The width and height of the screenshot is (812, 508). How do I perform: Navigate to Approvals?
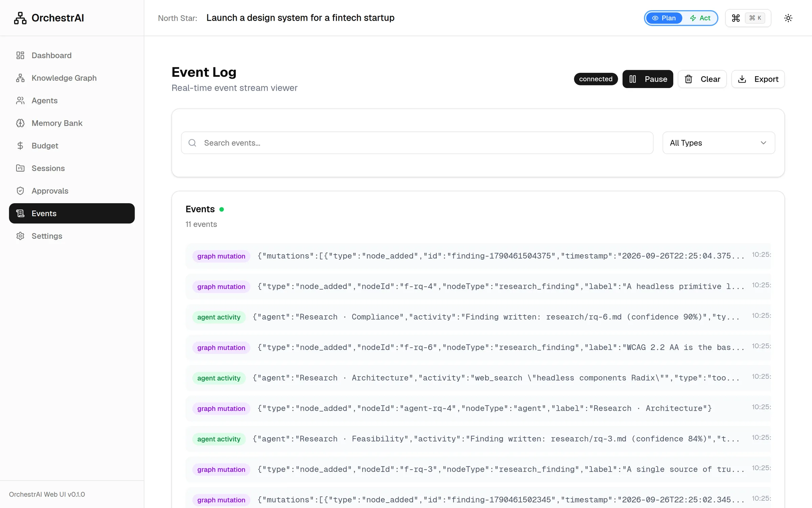(x=72, y=191)
